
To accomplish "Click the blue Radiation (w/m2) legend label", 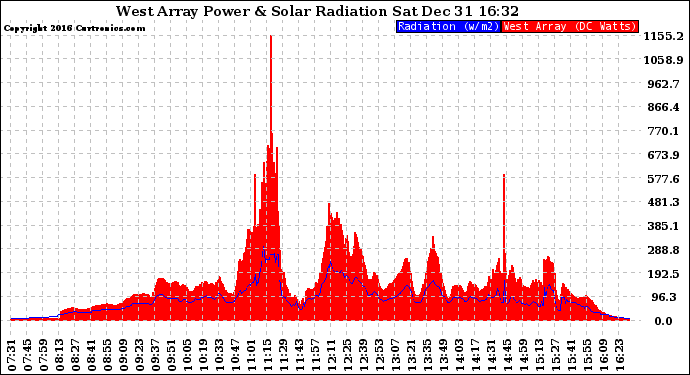I will tap(448, 27).
